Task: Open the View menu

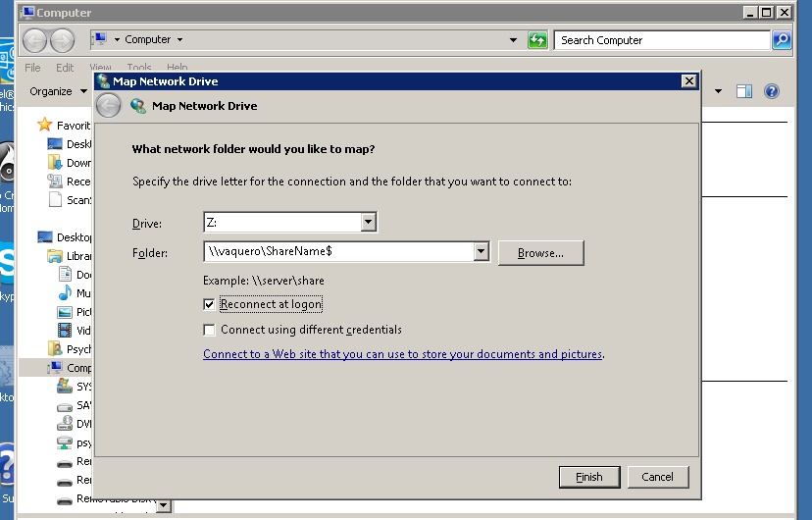Action: tap(100, 68)
